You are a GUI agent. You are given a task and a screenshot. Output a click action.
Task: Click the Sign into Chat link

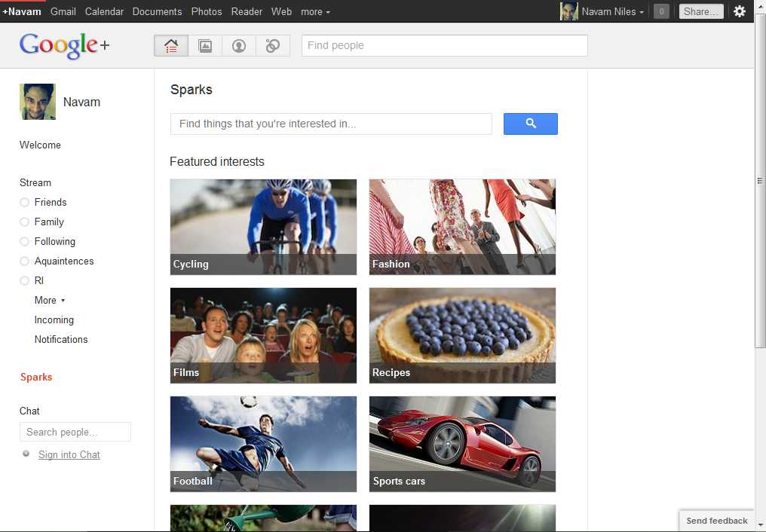69,454
